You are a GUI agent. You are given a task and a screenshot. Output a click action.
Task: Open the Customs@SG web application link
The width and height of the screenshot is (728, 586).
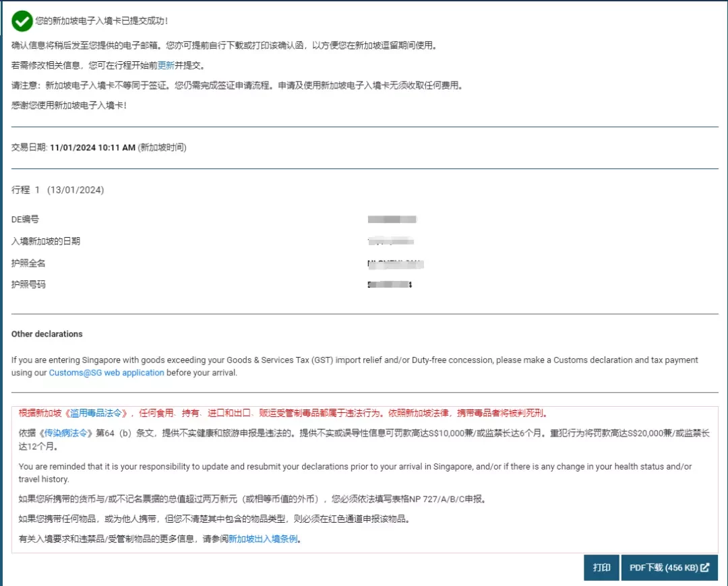107,372
